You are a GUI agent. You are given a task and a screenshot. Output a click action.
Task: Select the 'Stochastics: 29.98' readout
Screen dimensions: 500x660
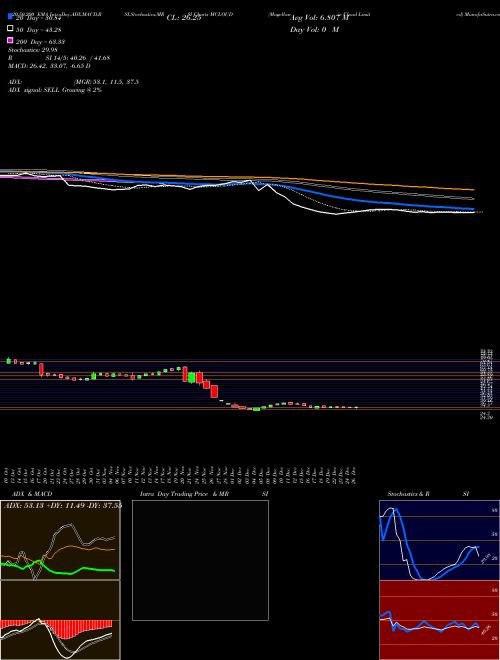pyautogui.click(x=33, y=50)
